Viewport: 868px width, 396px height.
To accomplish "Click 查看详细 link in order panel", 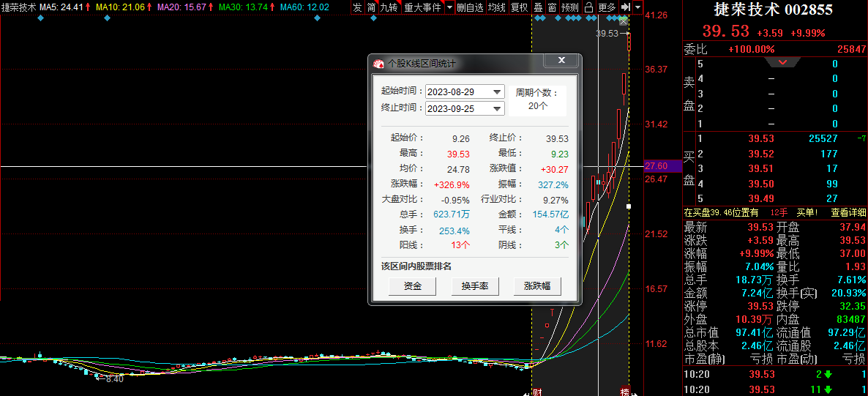I will 848,212.
